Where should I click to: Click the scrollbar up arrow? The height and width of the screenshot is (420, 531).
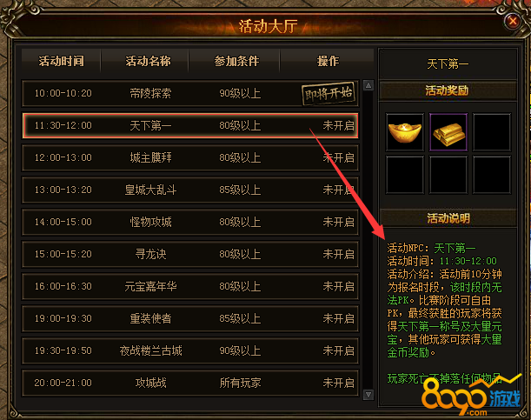[368, 84]
